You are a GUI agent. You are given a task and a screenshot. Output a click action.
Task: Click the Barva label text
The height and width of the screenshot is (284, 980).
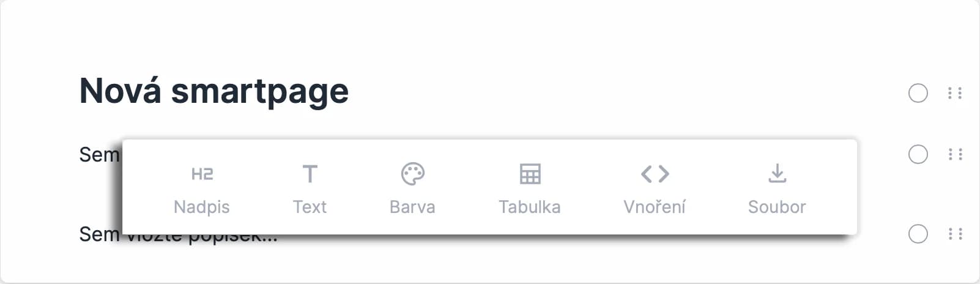(x=412, y=207)
